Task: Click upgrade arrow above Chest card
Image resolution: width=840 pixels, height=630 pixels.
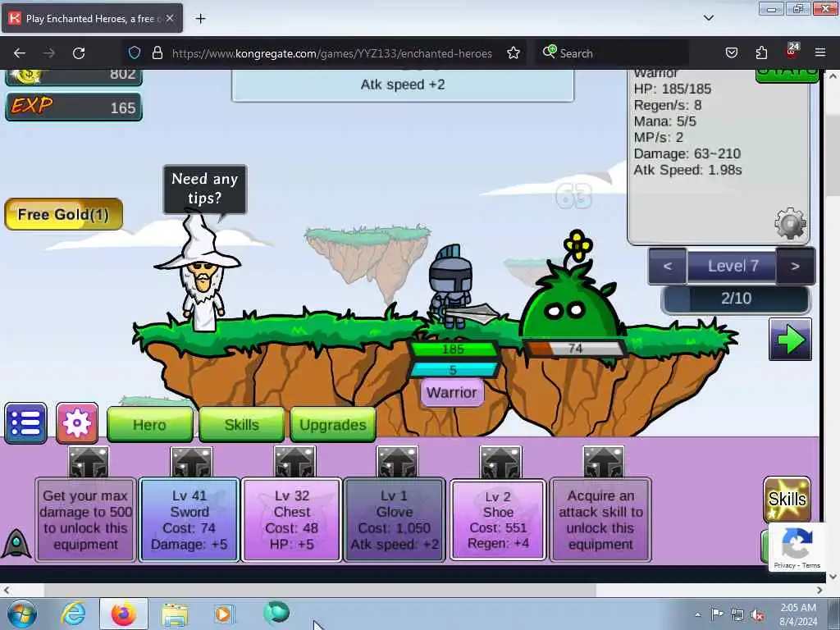Action: click(294, 462)
